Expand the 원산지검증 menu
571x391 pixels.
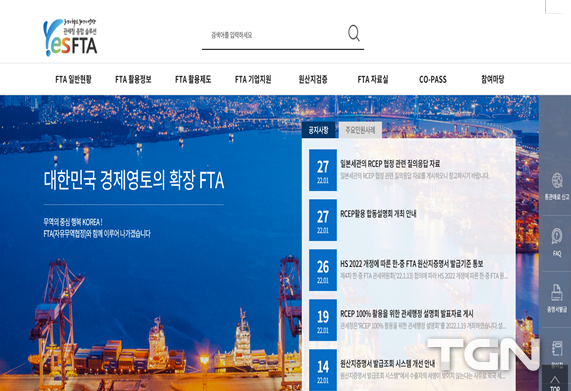(313, 79)
